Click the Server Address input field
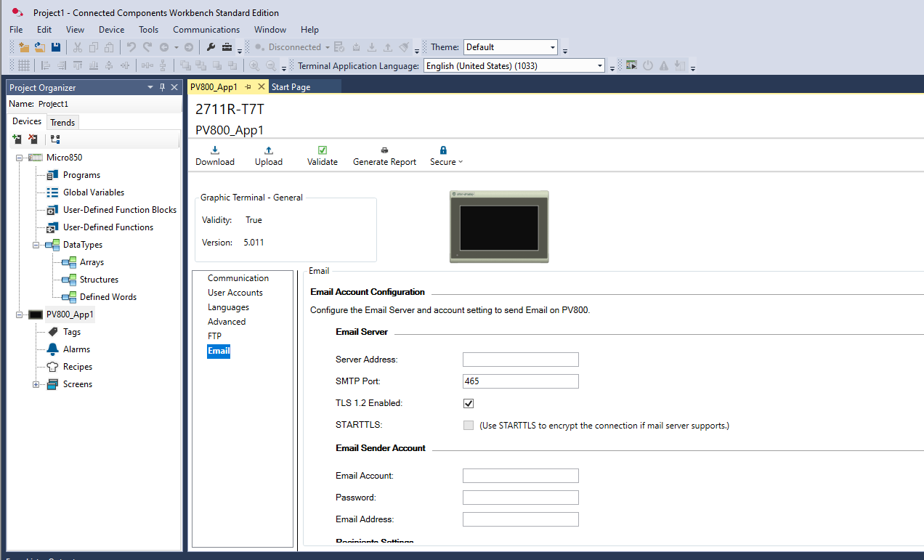Viewport: 924px width, 560px height. [521, 360]
